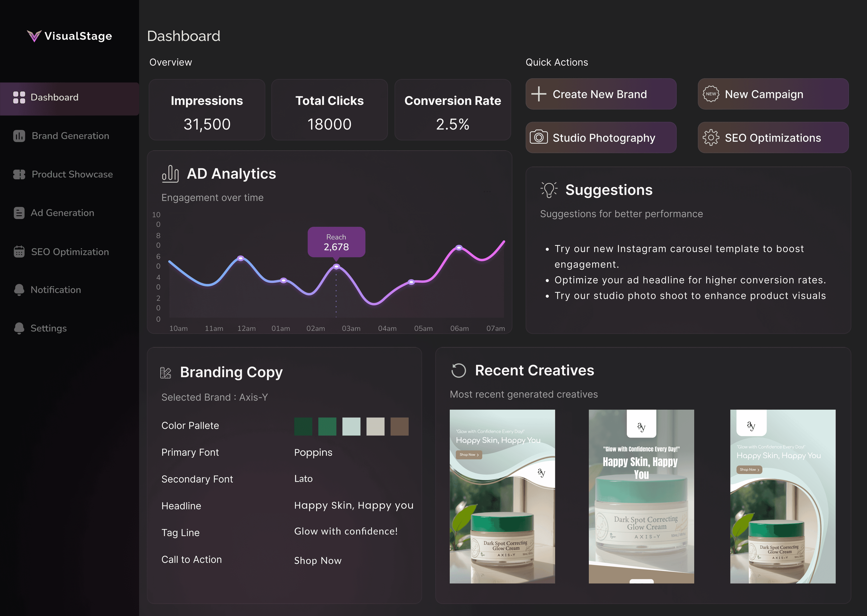Select Notification in the sidebar
The image size is (867, 616).
tap(55, 290)
